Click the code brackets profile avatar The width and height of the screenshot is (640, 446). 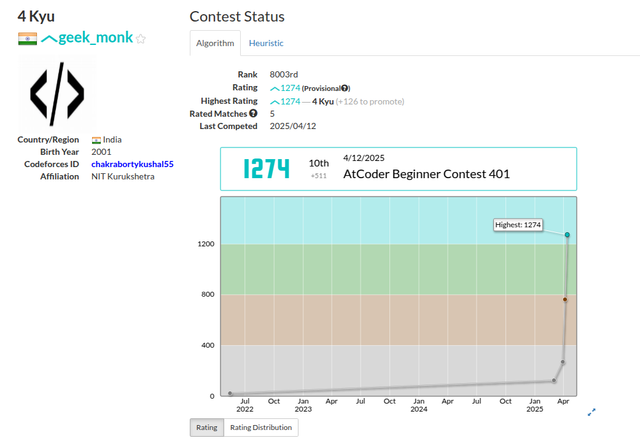[x=58, y=92]
